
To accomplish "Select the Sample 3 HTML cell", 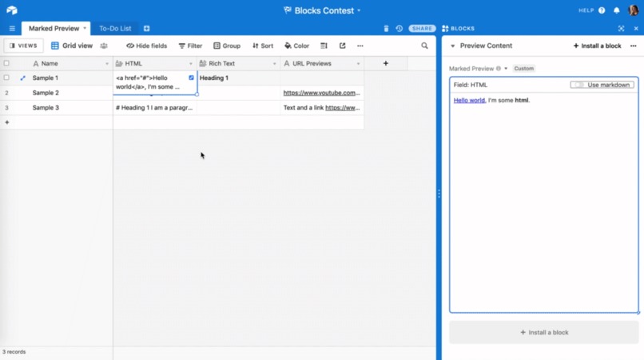I will coord(155,107).
